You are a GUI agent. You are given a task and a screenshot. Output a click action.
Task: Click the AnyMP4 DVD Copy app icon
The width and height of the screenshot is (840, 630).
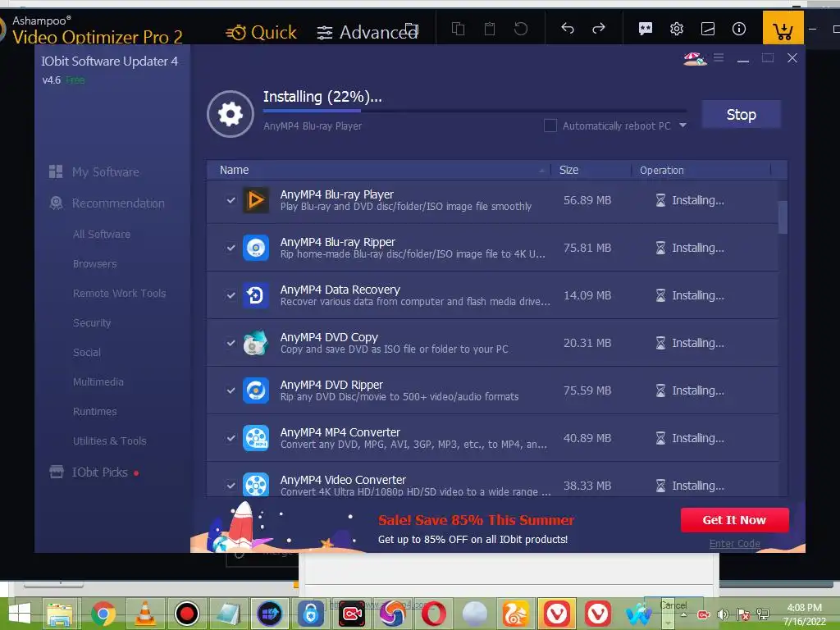pyautogui.click(x=256, y=343)
